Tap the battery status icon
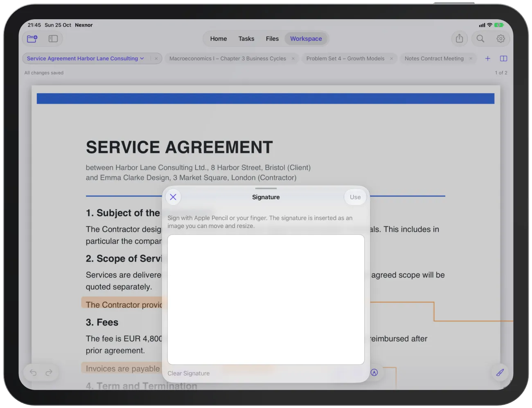Image resolution: width=532 pixels, height=408 pixels. [499, 25]
